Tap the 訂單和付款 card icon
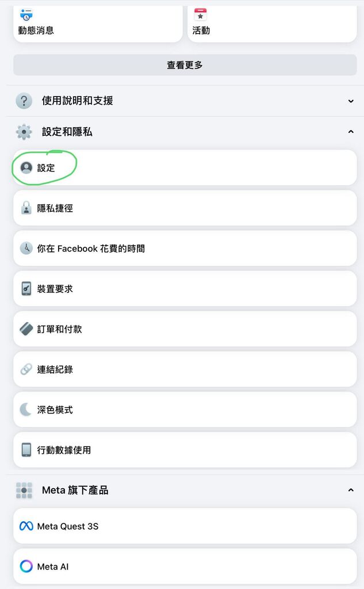The image size is (364, 589). pyautogui.click(x=26, y=328)
